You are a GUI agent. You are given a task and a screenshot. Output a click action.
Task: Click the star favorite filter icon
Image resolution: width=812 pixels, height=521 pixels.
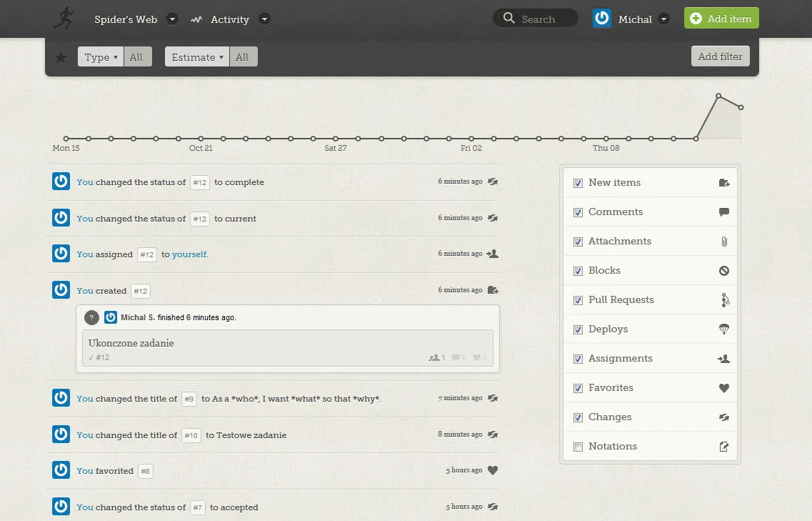61,57
